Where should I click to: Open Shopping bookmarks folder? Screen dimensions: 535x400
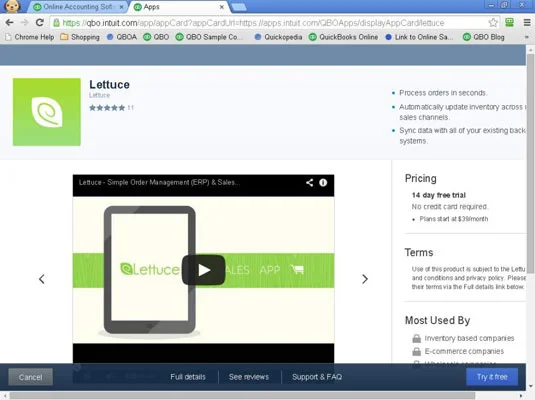(80, 37)
